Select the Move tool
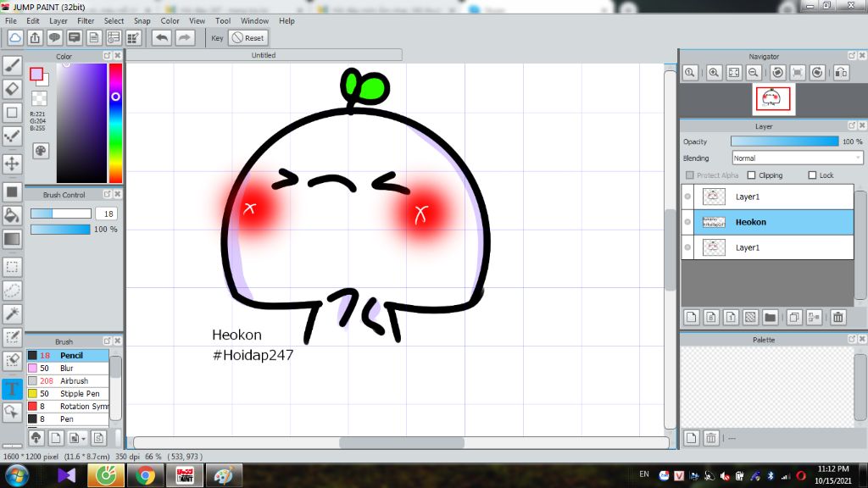This screenshot has height=488, width=868. coord(12,164)
